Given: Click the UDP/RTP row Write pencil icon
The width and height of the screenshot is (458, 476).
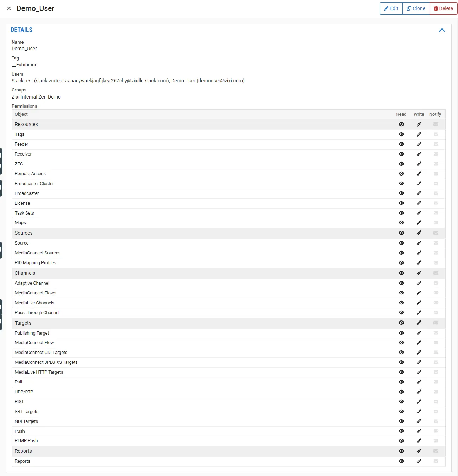Looking at the screenshot, I should (x=419, y=392).
